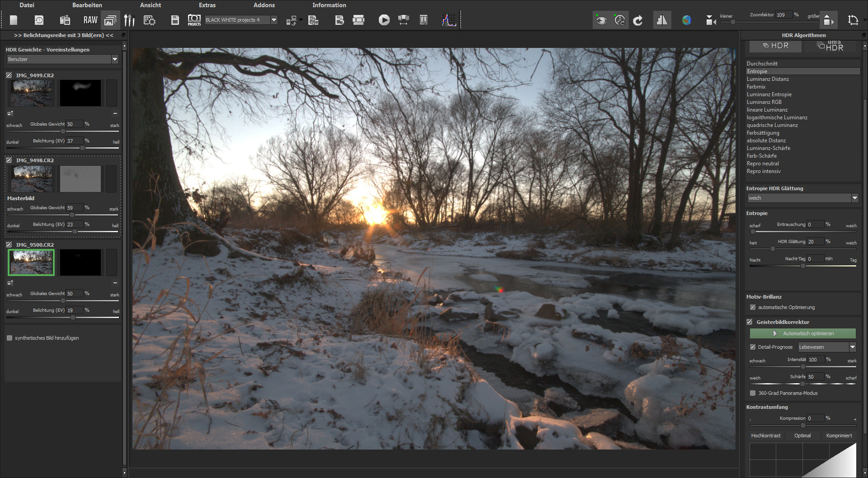Image resolution: width=868 pixels, height=478 pixels.
Task: Click the Zoomfaktor slider handle
Action: pos(733,22)
